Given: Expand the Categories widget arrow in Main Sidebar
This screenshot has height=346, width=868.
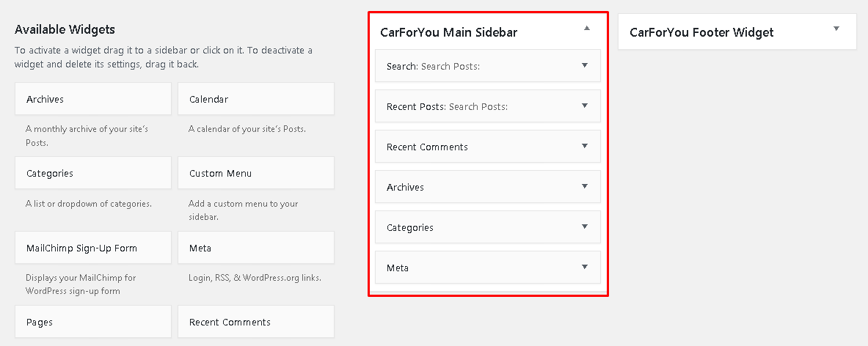Looking at the screenshot, I should [585, 227].
